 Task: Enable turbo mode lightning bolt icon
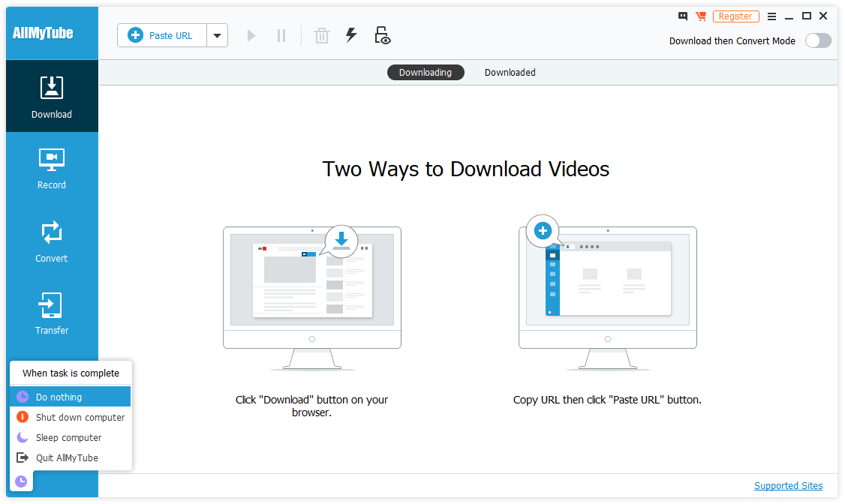click(x=351, y=35)
